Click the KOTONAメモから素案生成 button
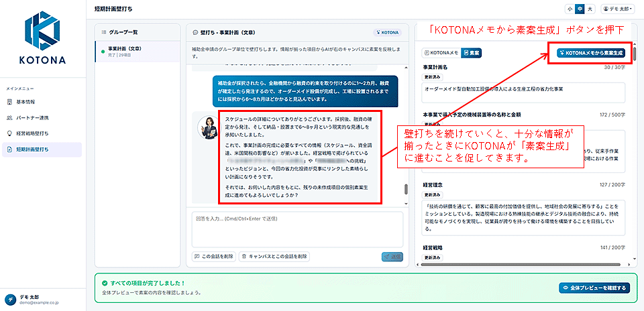The image size is (644, 311). [591, 52]
